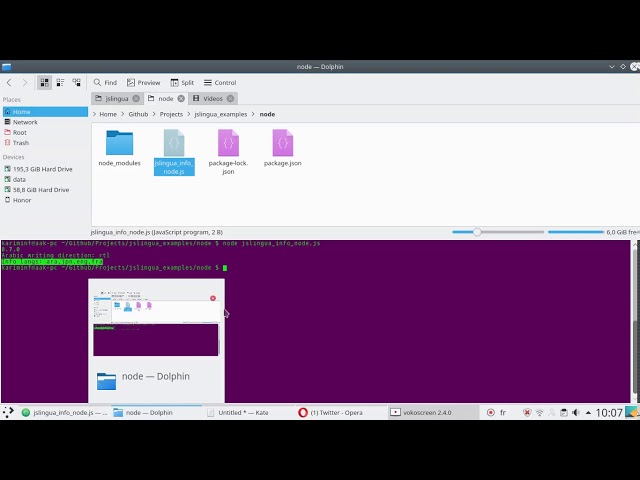Open the Find search tool
Screen dimensions: 640x480
coord(105,82)
